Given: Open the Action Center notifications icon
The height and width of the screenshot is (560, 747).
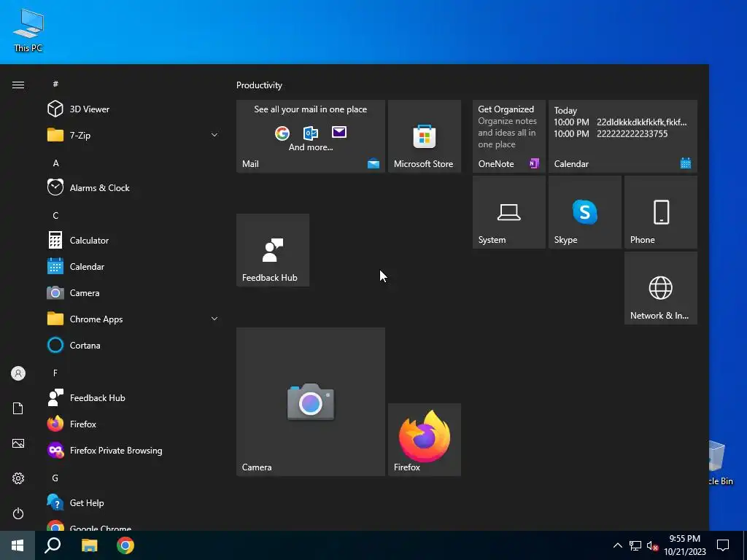Looking at the screenshot, I should click(x=723, y=545).
